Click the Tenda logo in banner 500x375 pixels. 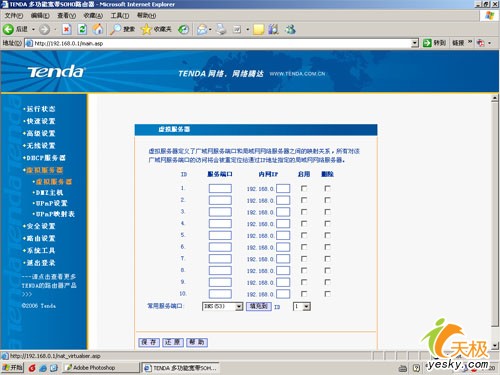point(56,71)
